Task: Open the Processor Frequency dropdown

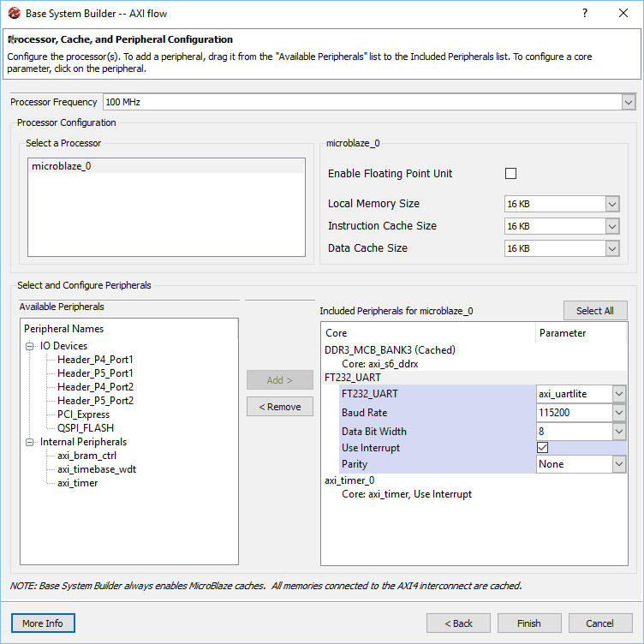Action: (628, 102)
